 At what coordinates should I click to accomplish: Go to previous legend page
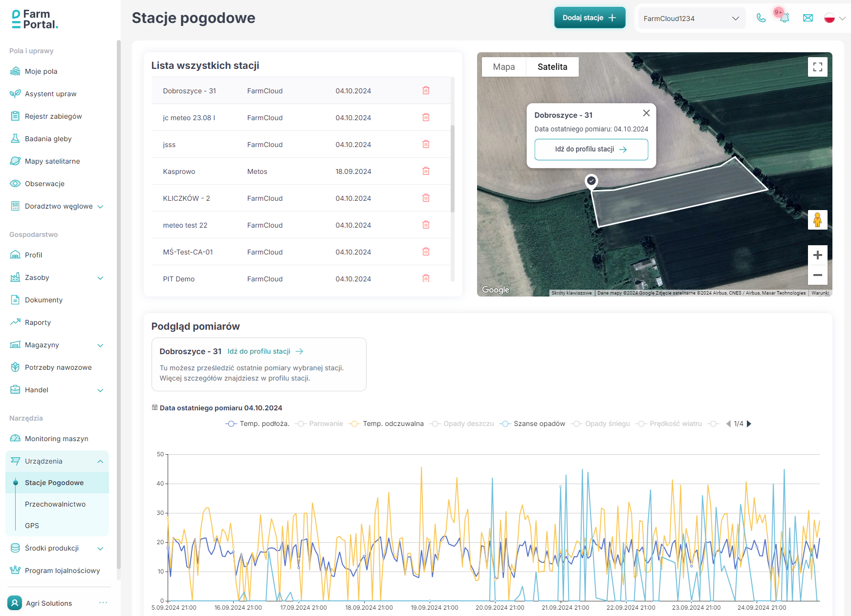tap(728, 424)
